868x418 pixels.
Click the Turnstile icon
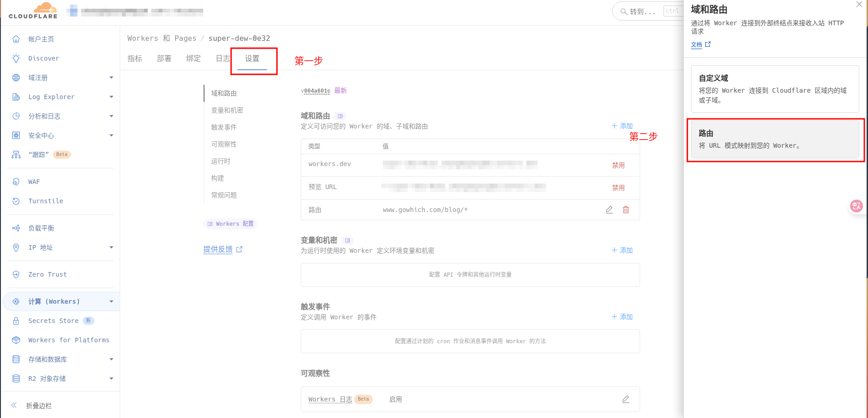coord(16,201)
